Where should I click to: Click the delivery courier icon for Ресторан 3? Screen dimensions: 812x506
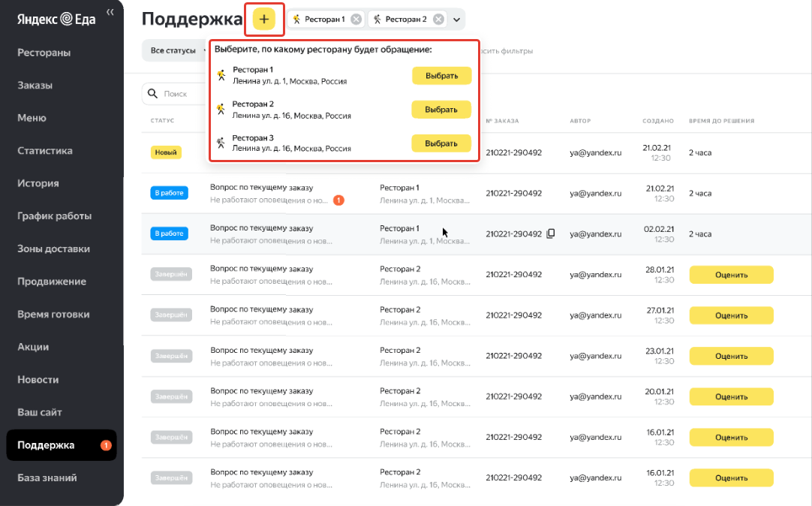coord(221,143)
